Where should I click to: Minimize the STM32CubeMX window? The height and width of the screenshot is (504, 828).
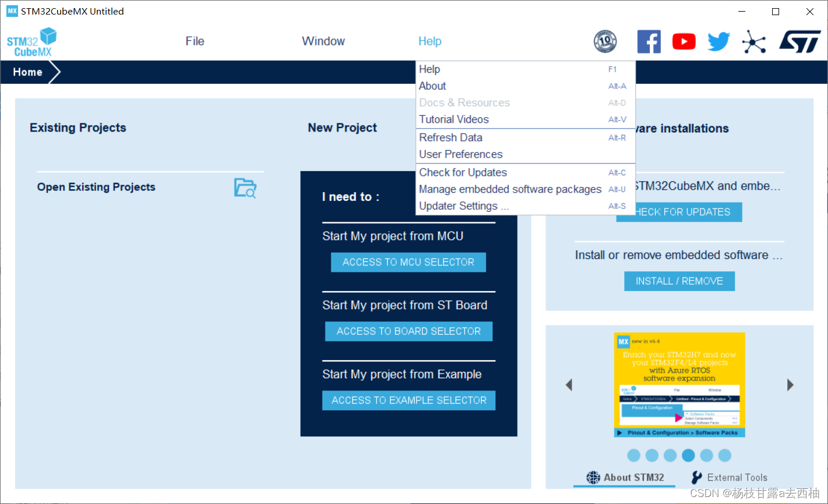tap(742, 12)
